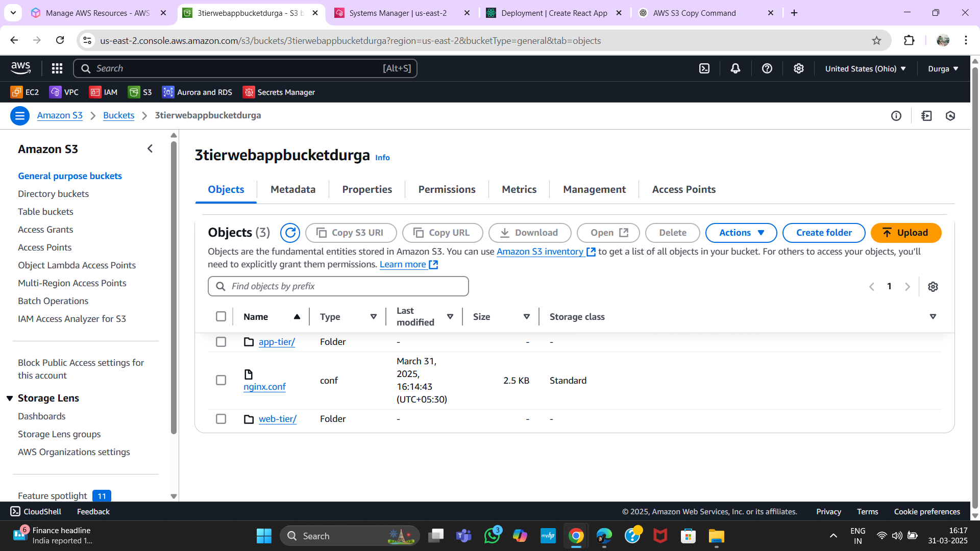Screen dimensions: 980x551
Task: Open IAM shortcut in favorites bar
Action: click(103, 92)
